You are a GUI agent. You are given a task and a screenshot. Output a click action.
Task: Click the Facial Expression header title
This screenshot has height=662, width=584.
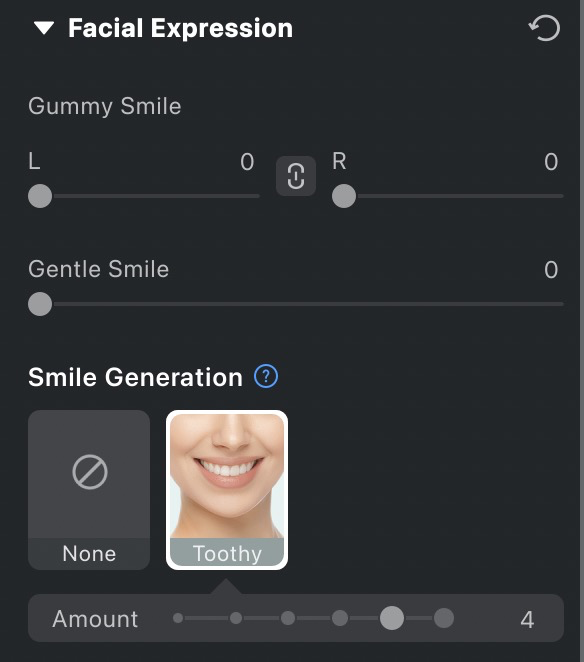tap(180, 28)
